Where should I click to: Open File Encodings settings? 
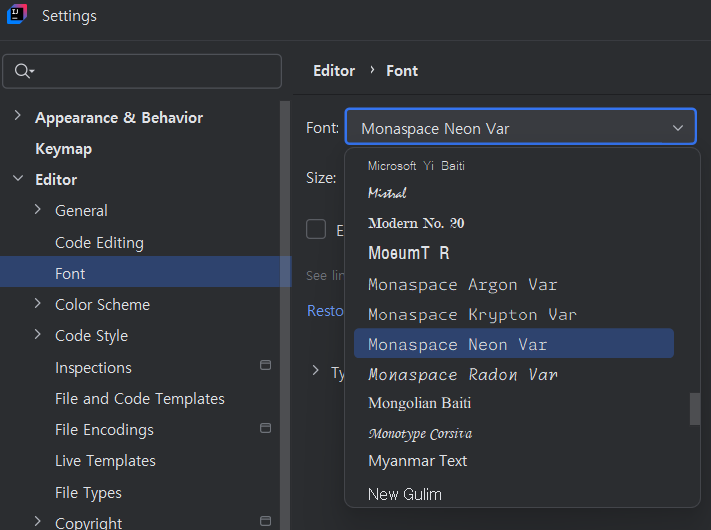pyautogui.click(x=104, y=430)
